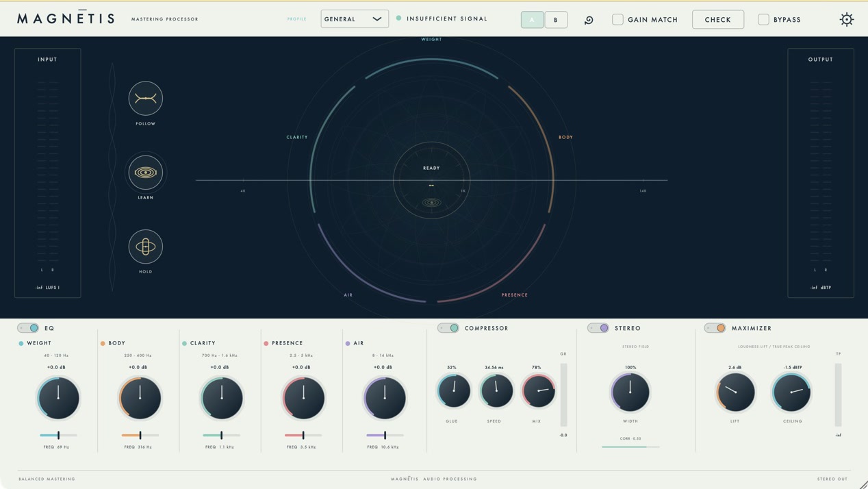
Task: Toggle the Air band purple dot
Action: pyautogui.click(x=348, y=343)
